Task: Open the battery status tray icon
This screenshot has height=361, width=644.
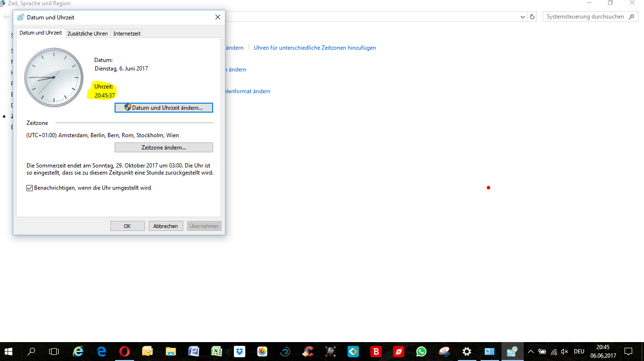Action: (x=542, y=352)
